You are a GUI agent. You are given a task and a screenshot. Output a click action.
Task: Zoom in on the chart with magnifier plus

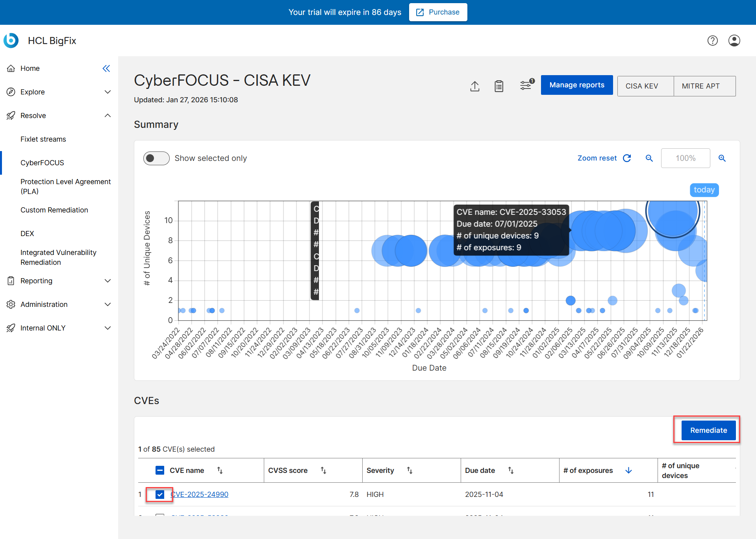[722, 158]
